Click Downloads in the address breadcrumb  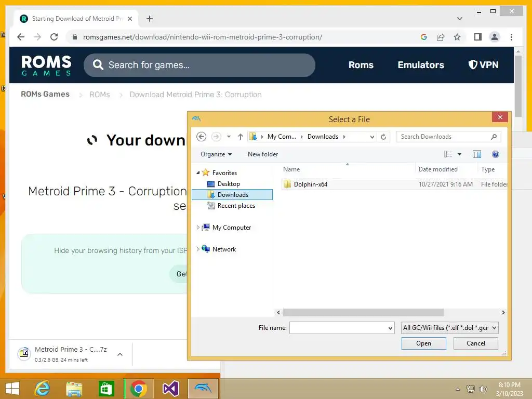323,137
